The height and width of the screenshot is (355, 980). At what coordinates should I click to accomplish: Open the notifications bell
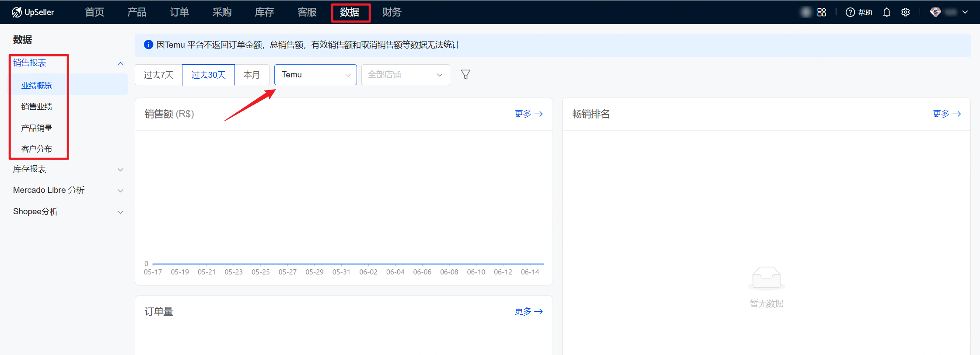pyautogui.click(x=886, y=12)
